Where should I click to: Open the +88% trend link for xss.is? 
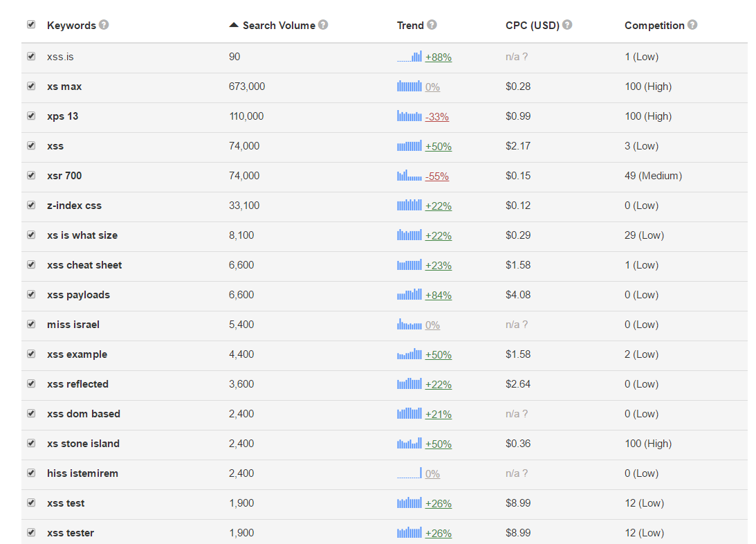click(x=439, y=57)
